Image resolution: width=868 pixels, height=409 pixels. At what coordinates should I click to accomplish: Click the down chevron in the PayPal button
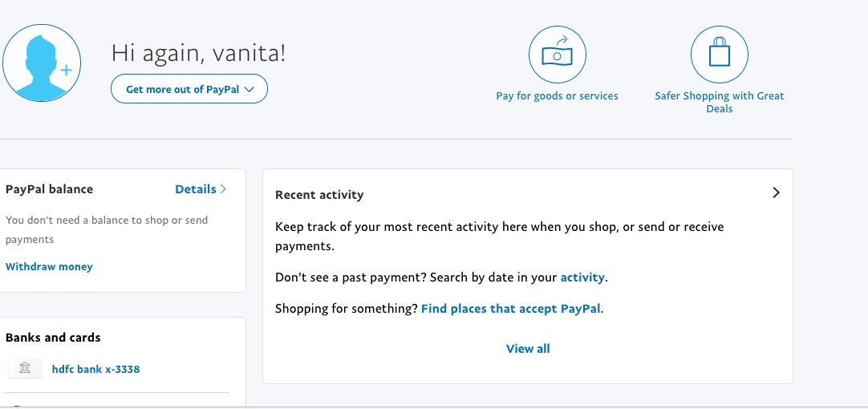(x=249, y=90)
